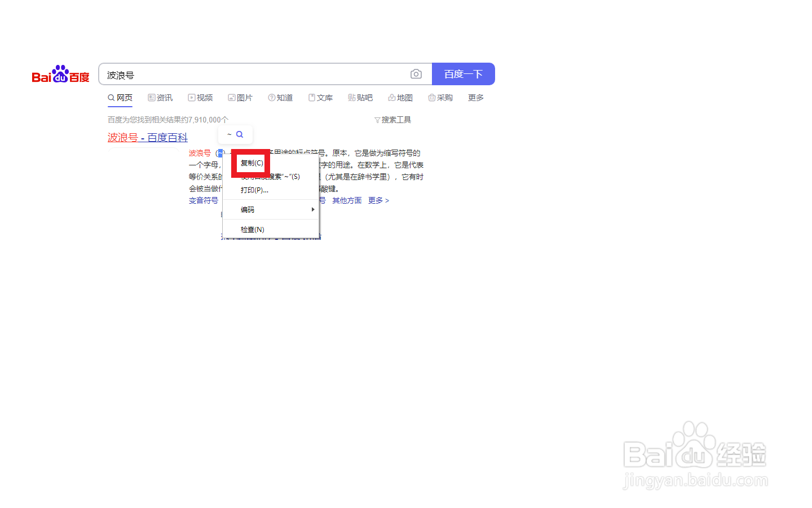Open the 知道 (Zhidao) search category
The height and width of the screenshot is (508, 812).
pyautogui.click(x=280, y=97)
